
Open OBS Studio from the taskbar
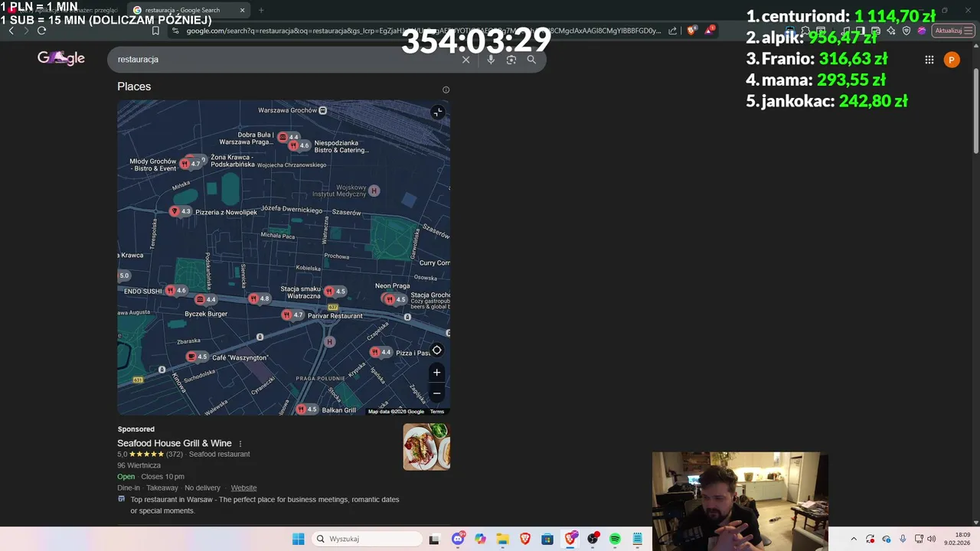592,539
